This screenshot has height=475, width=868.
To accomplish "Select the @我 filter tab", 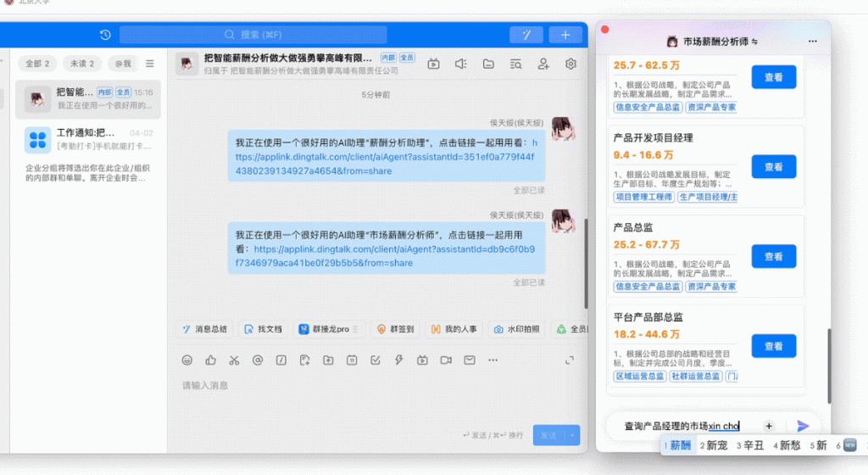I will pos(123,64).
